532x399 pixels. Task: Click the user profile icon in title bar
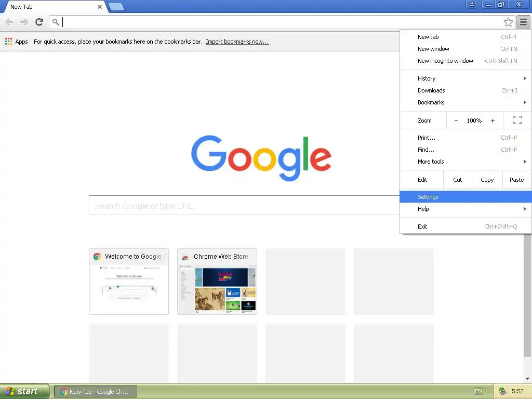472,4
